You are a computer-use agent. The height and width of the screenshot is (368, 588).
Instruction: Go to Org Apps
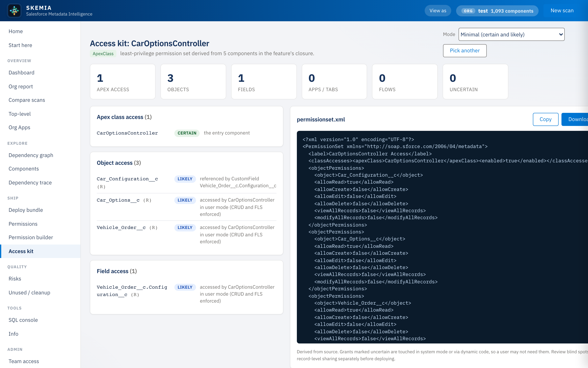tap(40, 128)
